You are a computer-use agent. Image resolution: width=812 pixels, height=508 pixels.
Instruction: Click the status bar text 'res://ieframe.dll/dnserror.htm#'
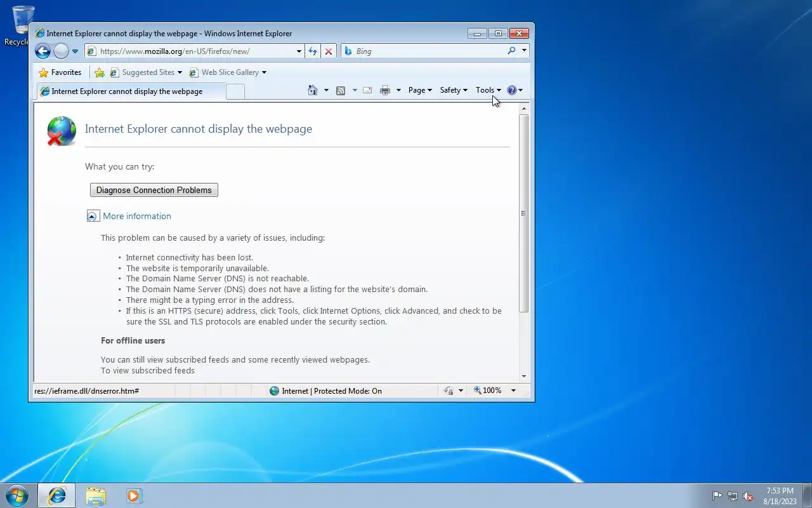pyautogui.click(x=86, y=391)
